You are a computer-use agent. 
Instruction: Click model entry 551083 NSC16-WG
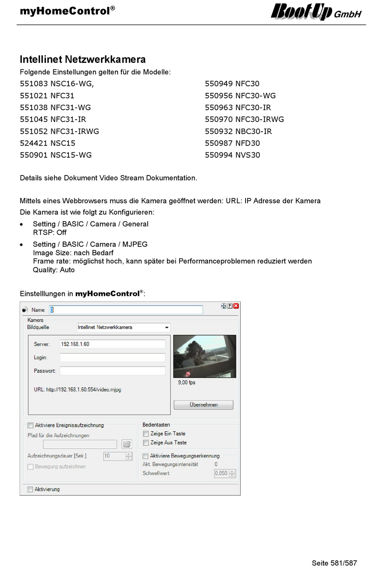click(57, 84)
